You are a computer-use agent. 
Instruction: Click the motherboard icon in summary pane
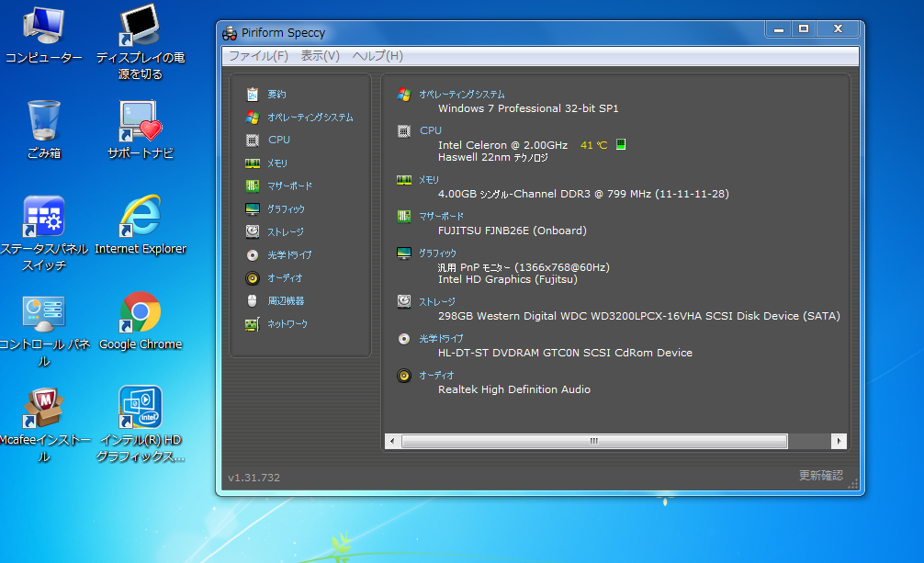pyautogui.click(x=403, y=217)
